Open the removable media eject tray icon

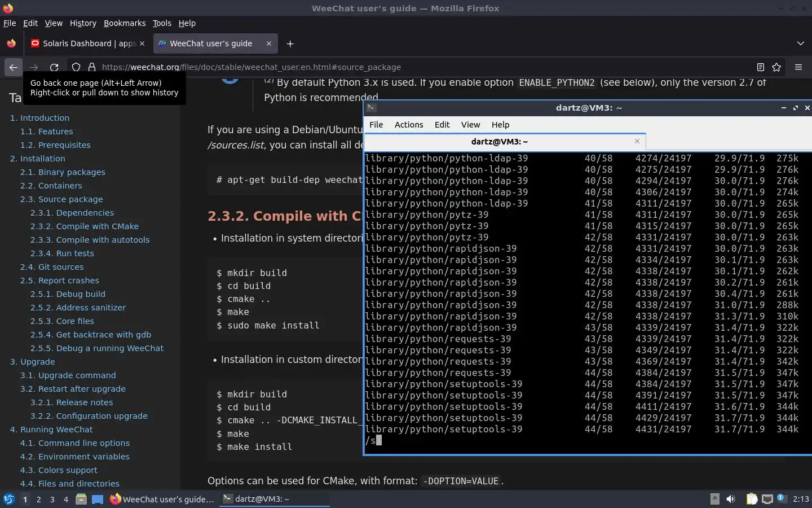coord(714,499)
